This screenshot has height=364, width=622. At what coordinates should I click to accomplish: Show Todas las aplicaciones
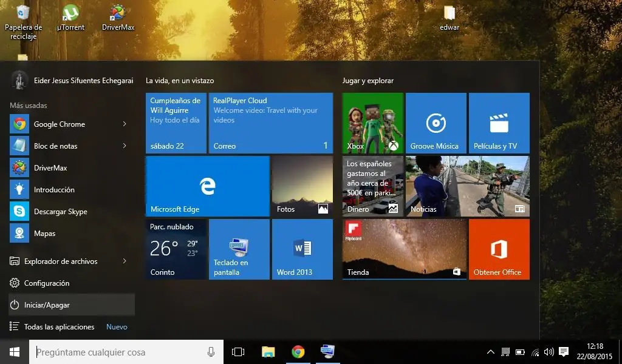(x=59, y=326)
